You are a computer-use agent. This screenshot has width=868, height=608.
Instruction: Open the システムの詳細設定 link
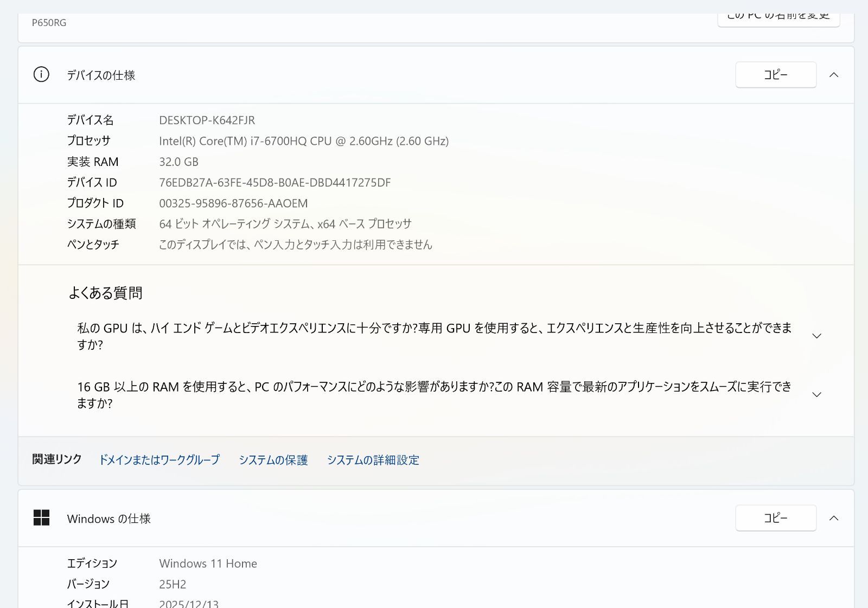373,460
